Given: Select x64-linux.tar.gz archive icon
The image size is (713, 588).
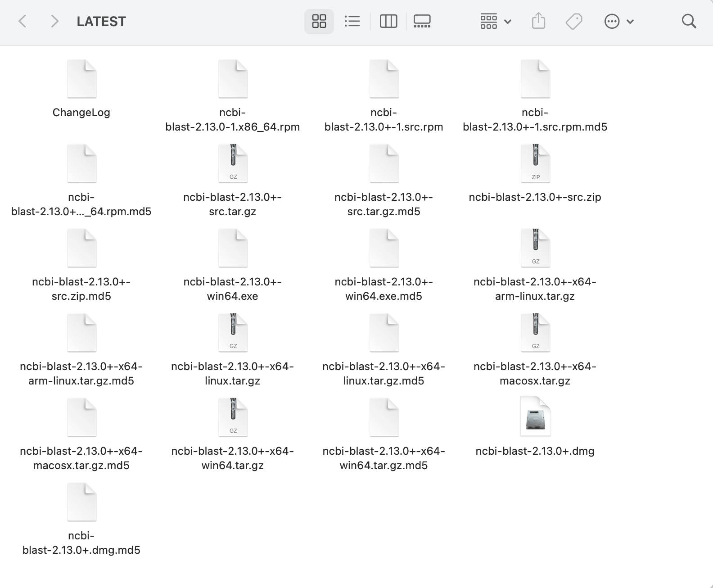Looking at the screenshot, I should (233, 333).
